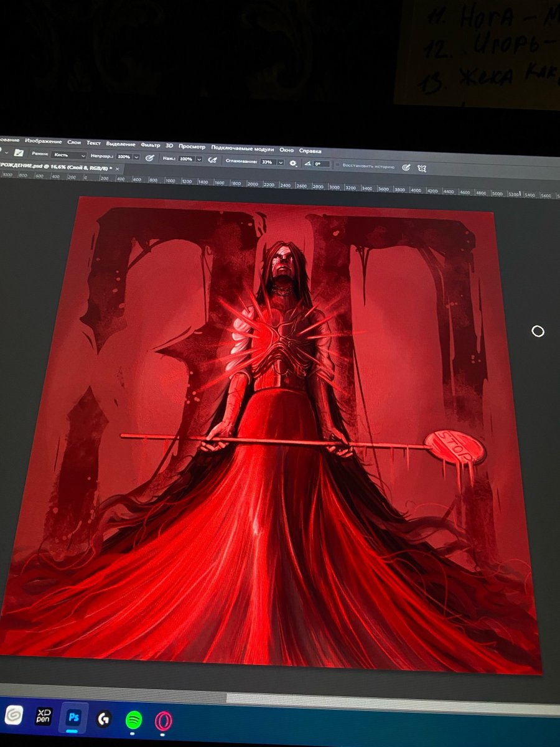Open the Текст menu
560x747 pixels.
point(93,143)
